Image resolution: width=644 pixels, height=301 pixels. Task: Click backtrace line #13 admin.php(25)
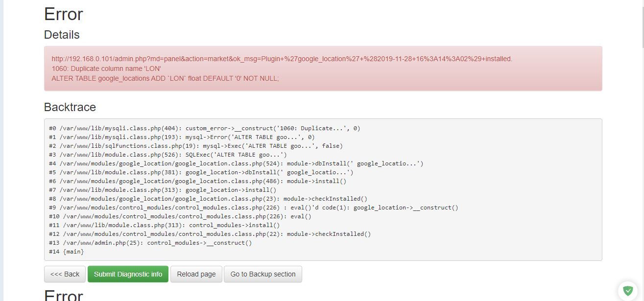150,243
